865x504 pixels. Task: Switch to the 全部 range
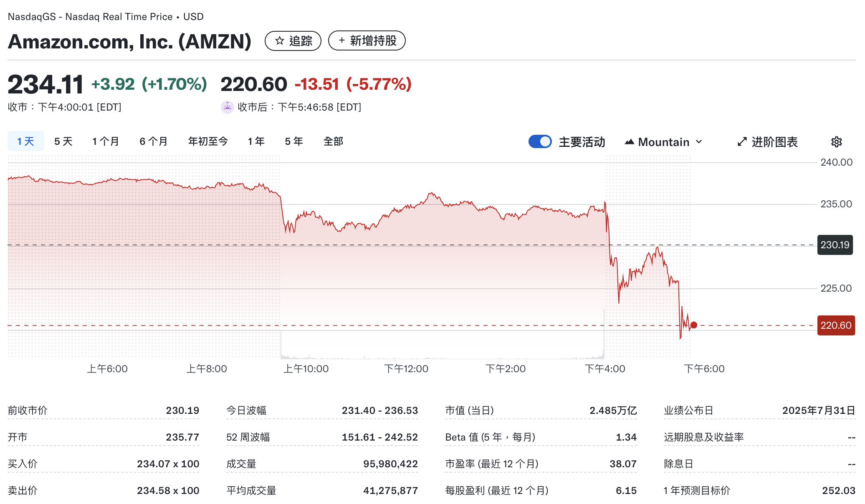pyautogui.click(x=334, y=141)
